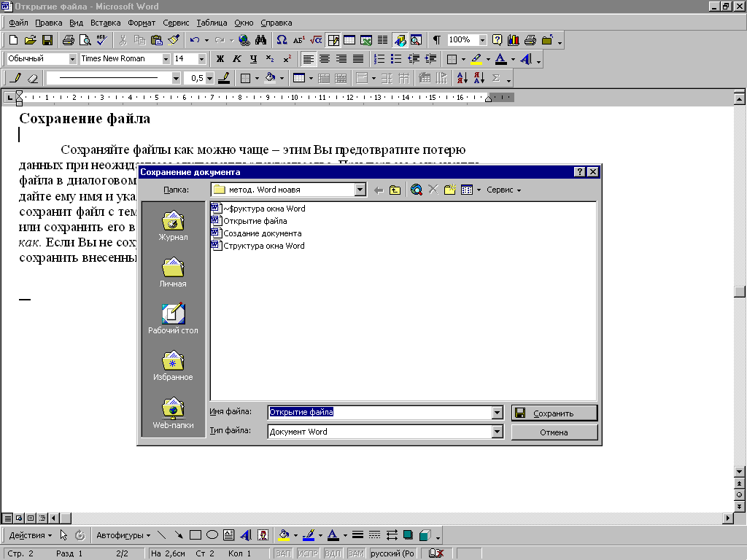This screenshot has height=560, width=747.
Task: Click the Columns icon in toolbar
Action: click(382, 40)
